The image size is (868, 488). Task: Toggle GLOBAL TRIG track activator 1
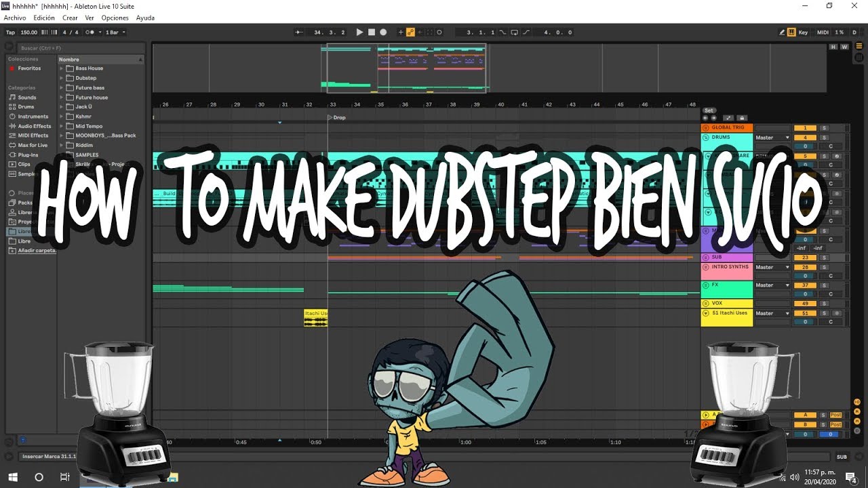click(805, 127)
